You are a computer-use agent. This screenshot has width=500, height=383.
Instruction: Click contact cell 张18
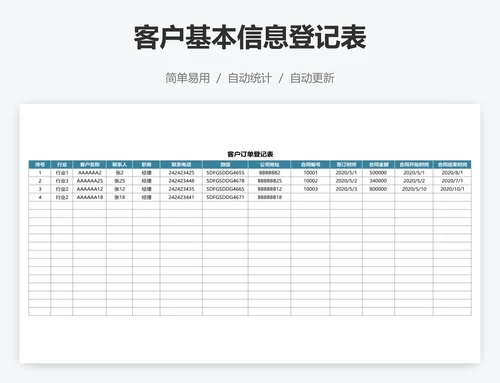pos(119,197)
